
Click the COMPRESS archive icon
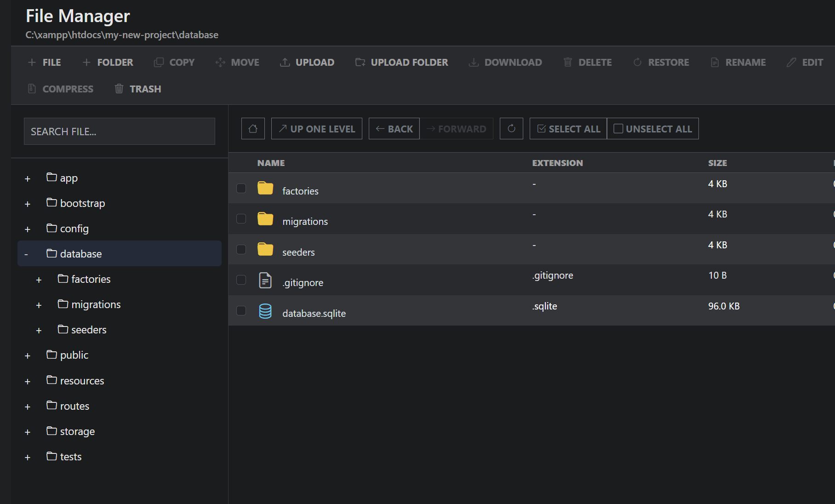(32, 89)
